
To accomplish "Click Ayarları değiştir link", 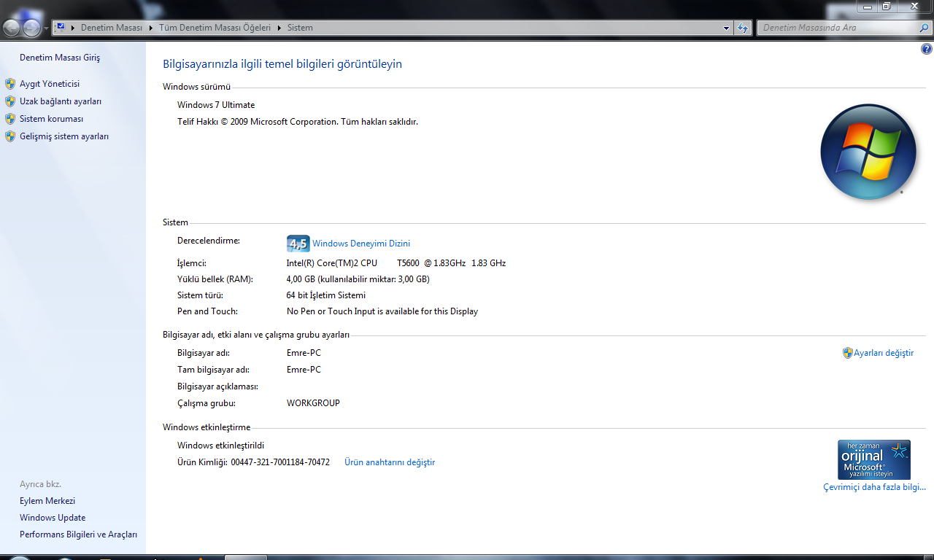I will coord(884,353).
